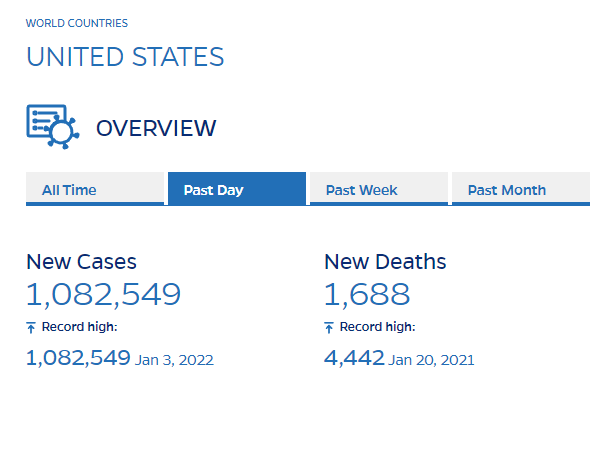Click the New Deaths label
Viewport: 614px width, 460px height.
pos(385,262)
